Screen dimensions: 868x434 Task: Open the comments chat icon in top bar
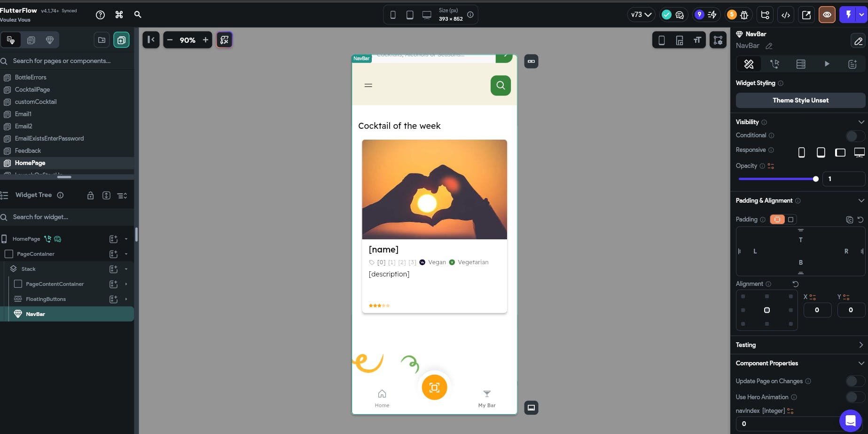coord(680,15)
